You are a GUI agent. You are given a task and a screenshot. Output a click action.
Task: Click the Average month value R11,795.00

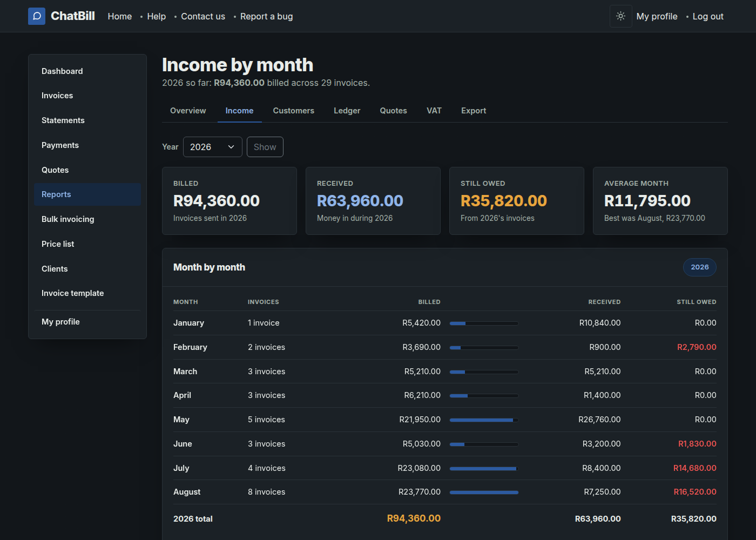point(647,201)
